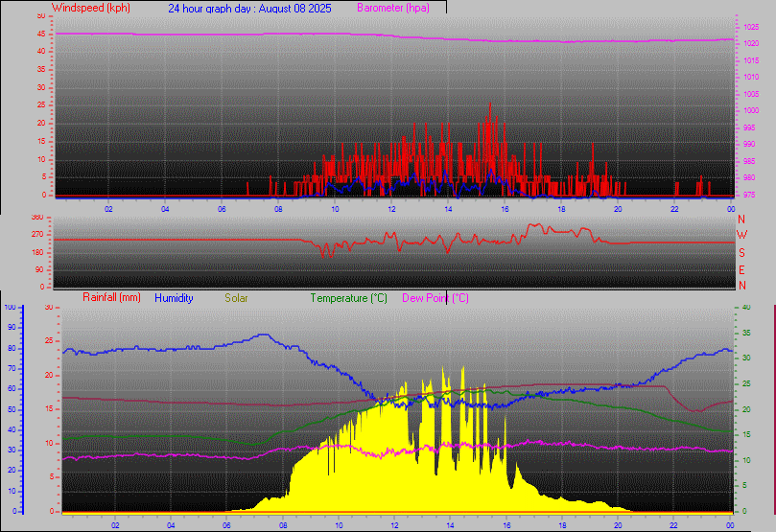
Task: Click the "Rainfall (mm)" legend label
Action: point(112,297)
